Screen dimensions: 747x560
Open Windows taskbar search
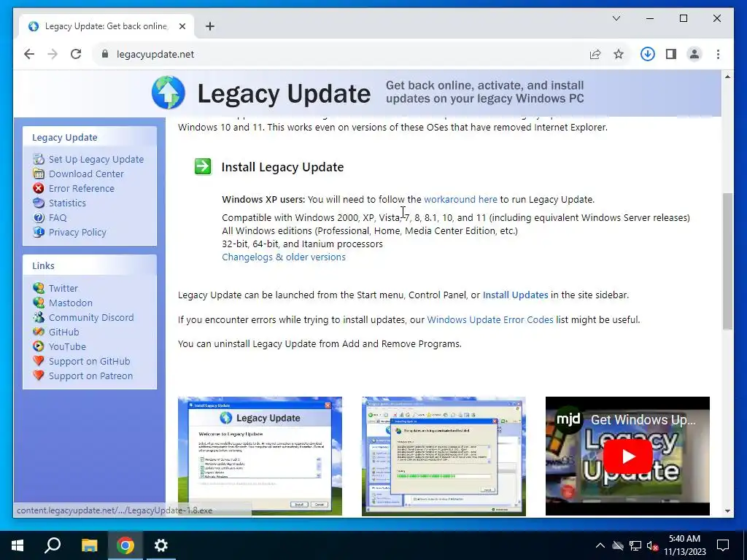(x=53, y=545)
